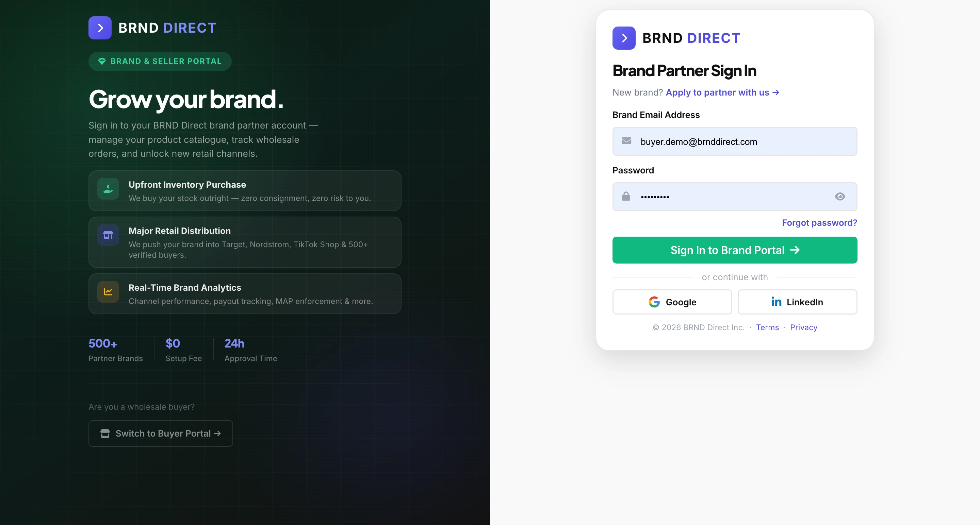The image size is (980, 525).
Task: Click the gem icon in Brand & Seller Portal badge
Action: (x=102, y=61)
